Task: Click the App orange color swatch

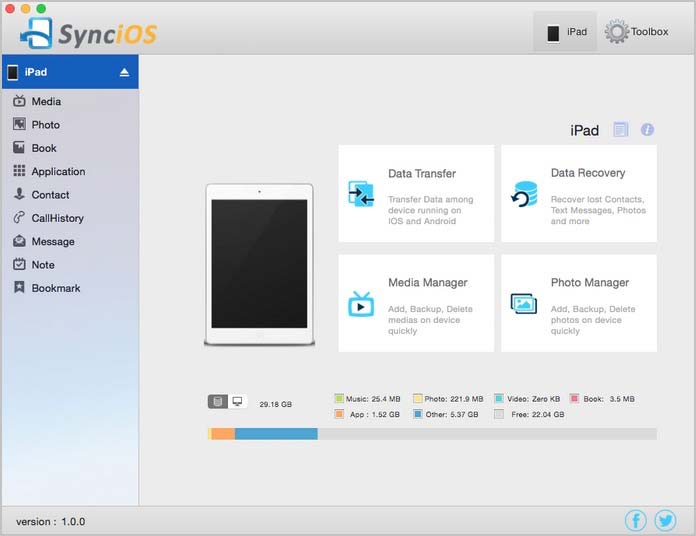Action: [339, 414]
